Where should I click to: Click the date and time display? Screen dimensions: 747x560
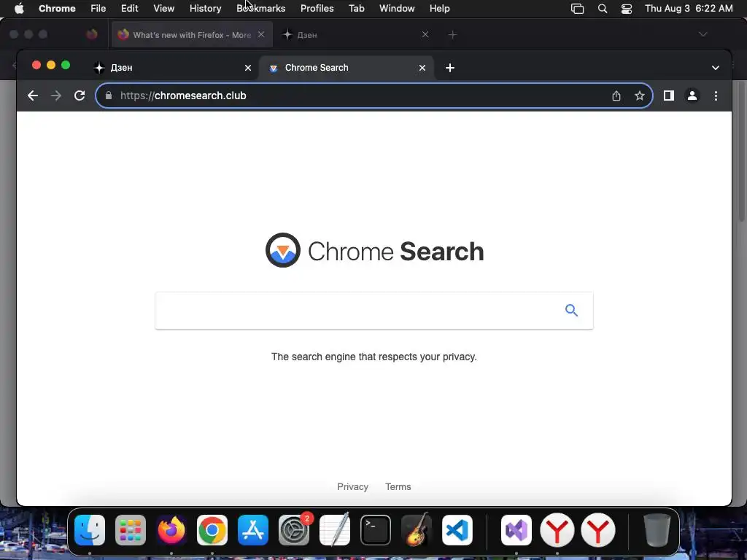coord(689,9)
